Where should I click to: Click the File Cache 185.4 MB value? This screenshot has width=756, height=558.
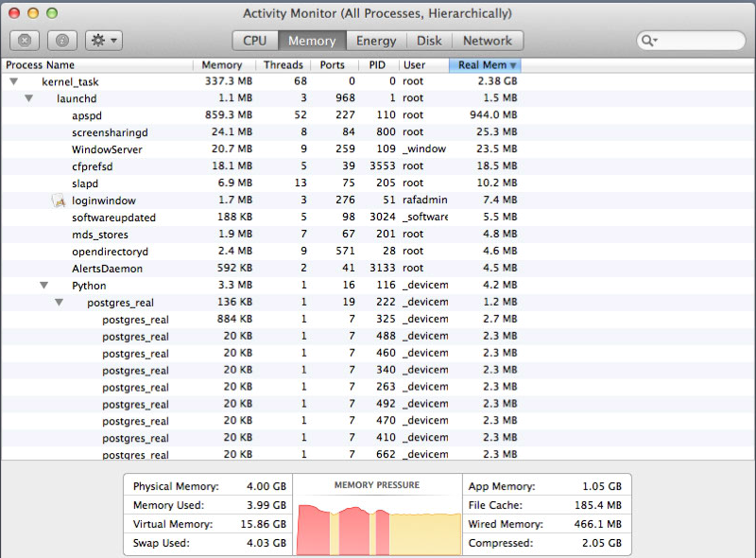click(598, 505)
